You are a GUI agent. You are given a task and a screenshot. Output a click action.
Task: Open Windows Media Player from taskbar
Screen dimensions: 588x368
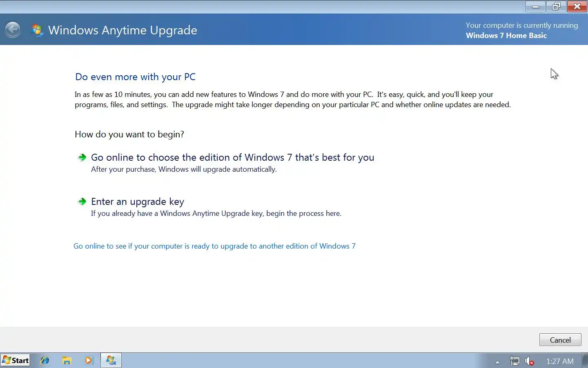pyautogui.click(x=89, y=360)
